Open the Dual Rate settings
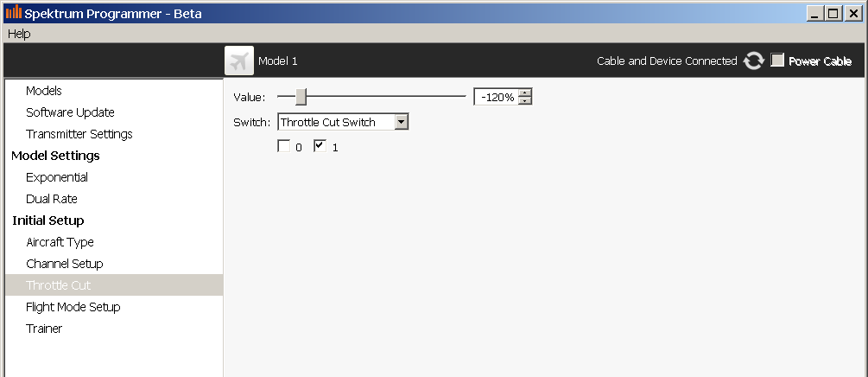The height and width of the screenshot is (377, 868). point(52,199)
